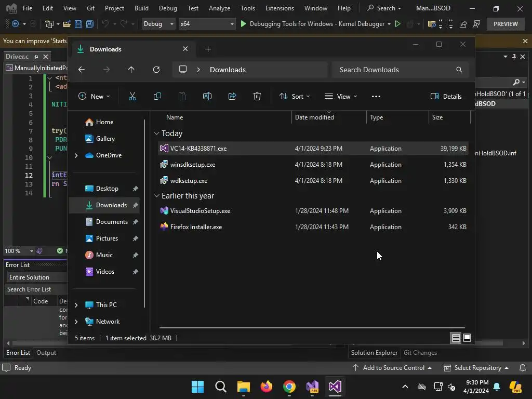Click the Delete trash icon in File Explorer

tap(257, 96)
